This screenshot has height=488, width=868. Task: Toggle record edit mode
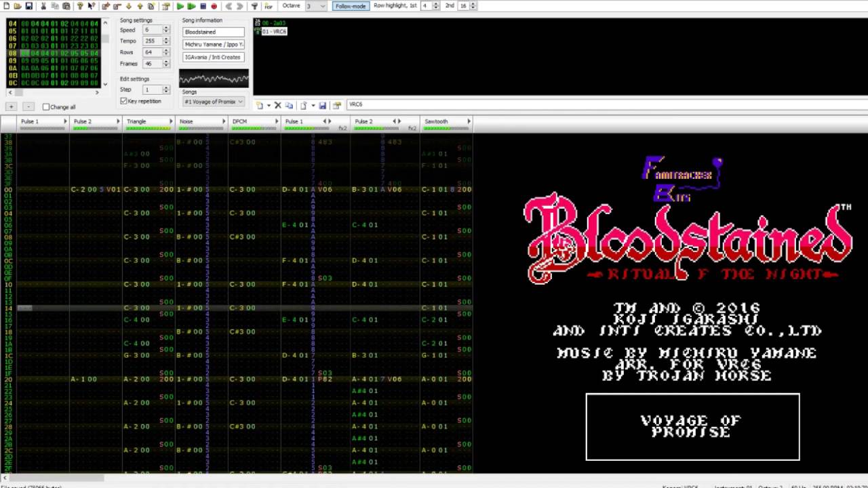click(214, 6)
